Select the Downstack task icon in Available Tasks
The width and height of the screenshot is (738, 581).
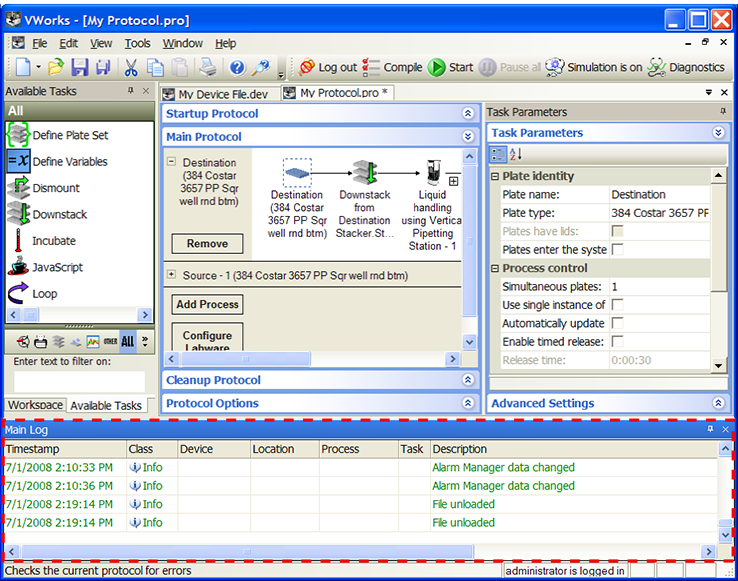click(18, 214)
